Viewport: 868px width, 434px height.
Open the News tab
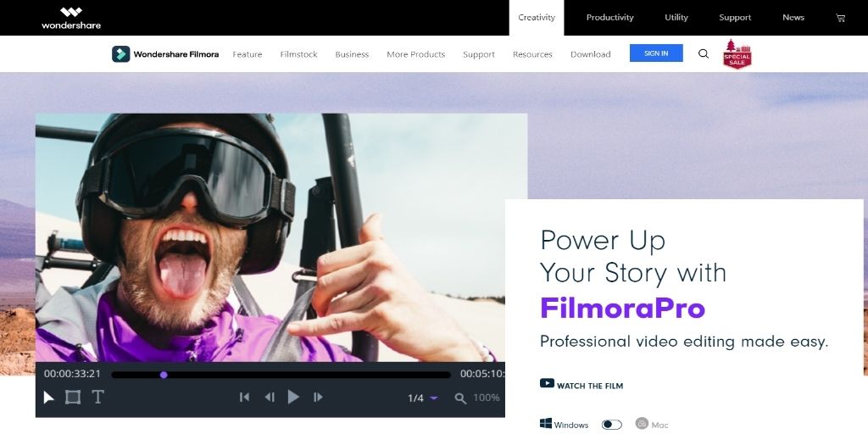(793, 18)
